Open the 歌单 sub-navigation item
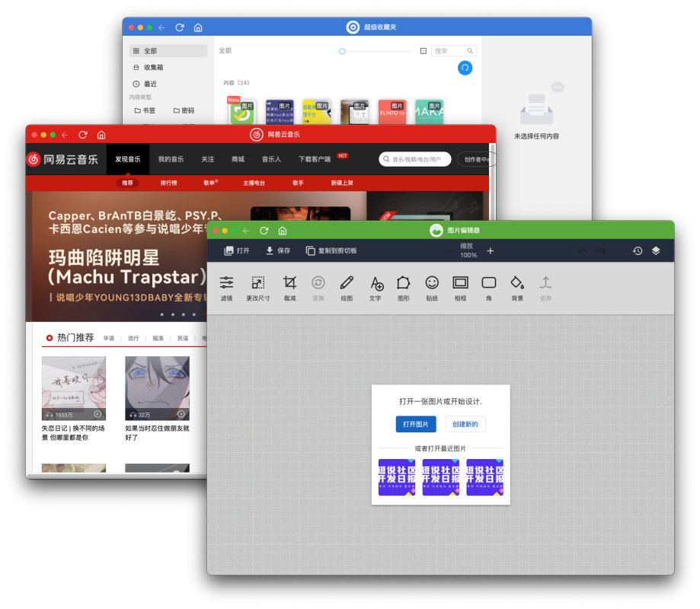Screen dimensions: 700x609 [x=211, y=183]
